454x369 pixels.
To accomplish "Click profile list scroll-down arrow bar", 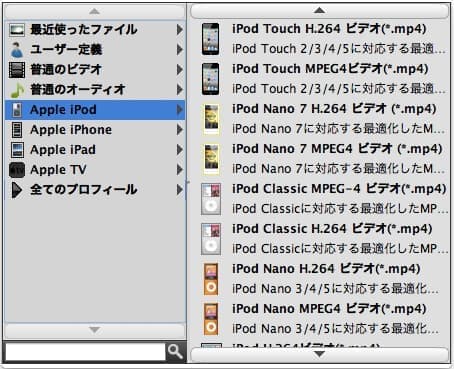I will click(319, 354).
